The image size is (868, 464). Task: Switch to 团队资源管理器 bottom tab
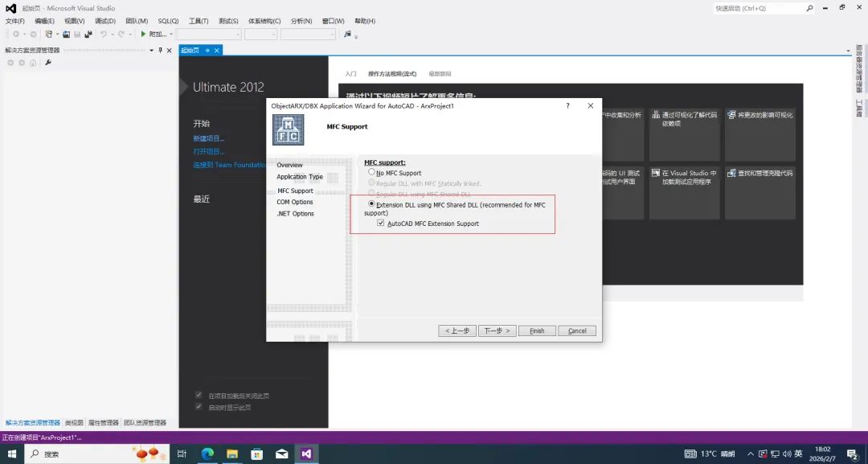[145, 422]
